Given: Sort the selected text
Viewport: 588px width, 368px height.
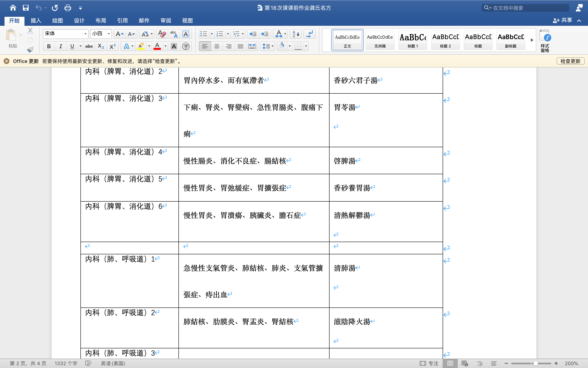Looking at the screenshot, I should (295, 34).
